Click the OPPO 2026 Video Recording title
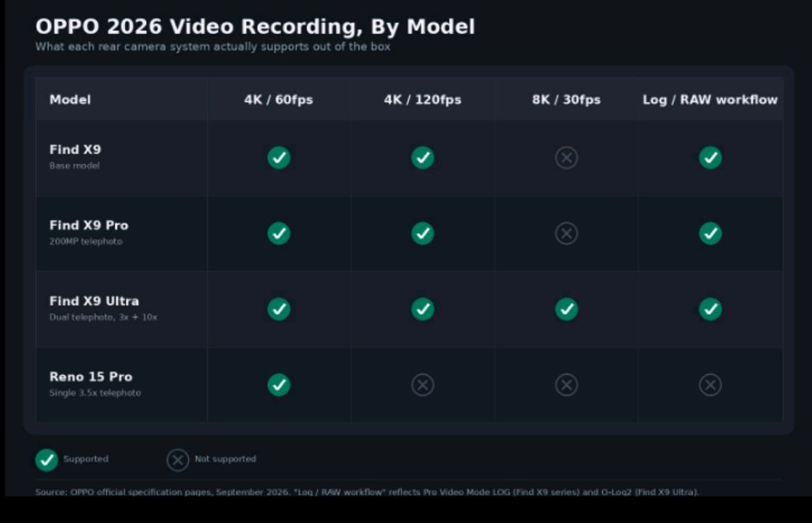The height and width of the screenshot is (523, 812). pos(256,27)
